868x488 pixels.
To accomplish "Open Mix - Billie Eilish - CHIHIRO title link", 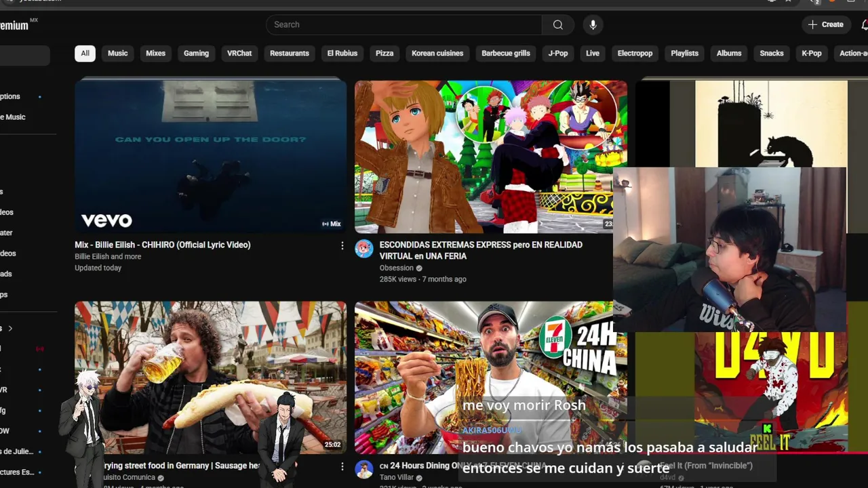I will (x=163, y=245).
